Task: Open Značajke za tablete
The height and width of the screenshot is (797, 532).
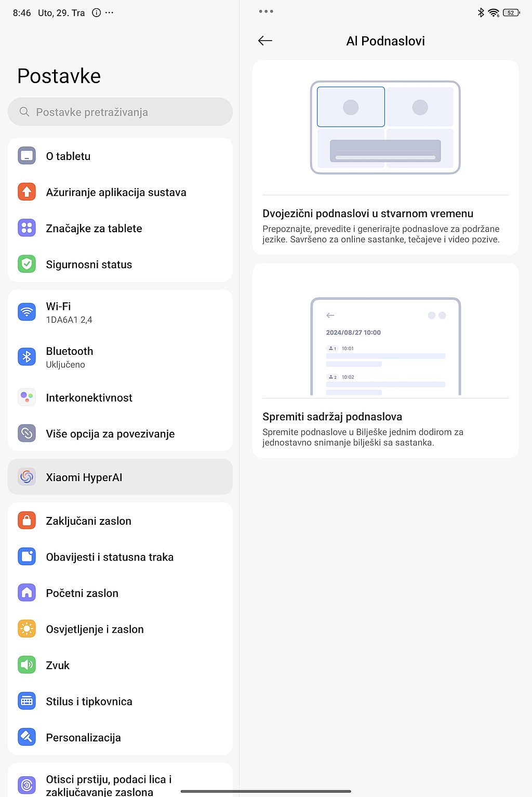Action: pyautogui.click(x=120, y=228)
